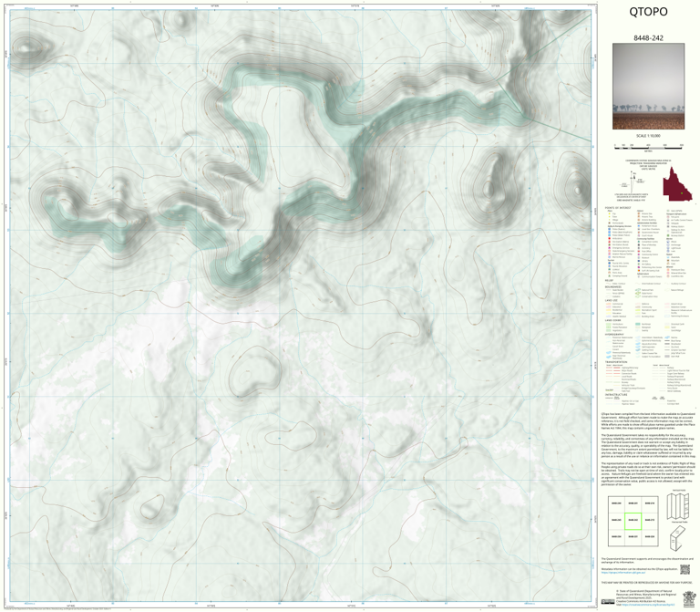Select the sheet number 8448-242 under the title
The width and height of the screenshot is (700, 612).
point(648,38)
